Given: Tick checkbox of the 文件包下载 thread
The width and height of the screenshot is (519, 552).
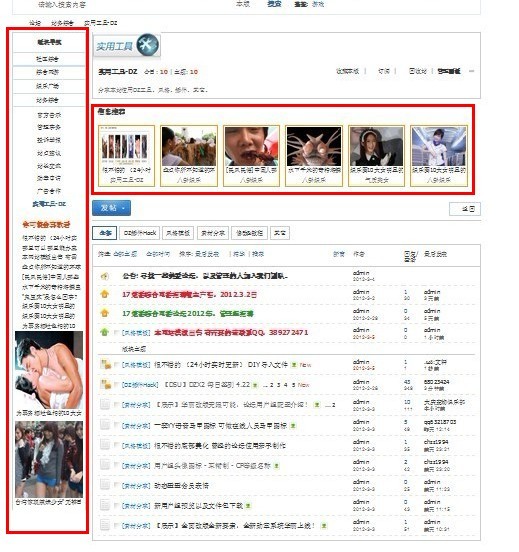Looking at the screenshot, I should [x=116, y=506].
